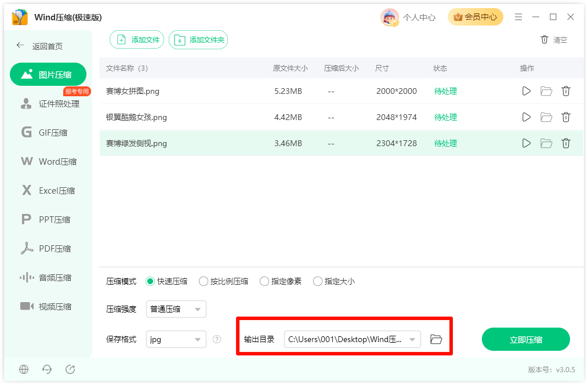
Task: Open the hamburger menu in title bar
Action: pyautogui.click(x=518, y=17)
